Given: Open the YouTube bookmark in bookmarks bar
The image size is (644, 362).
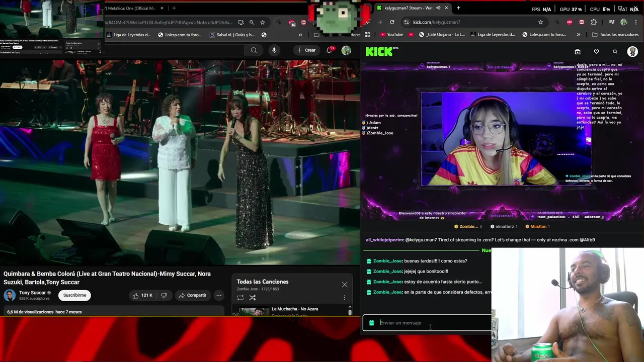Looking at the screenshot, I should 391,35.
